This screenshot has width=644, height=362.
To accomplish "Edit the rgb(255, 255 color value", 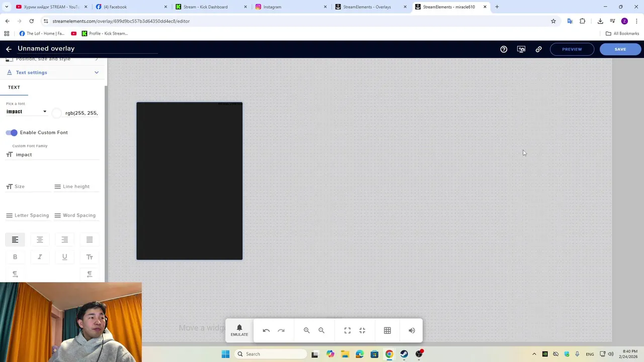I will click(x=82, y=113).
